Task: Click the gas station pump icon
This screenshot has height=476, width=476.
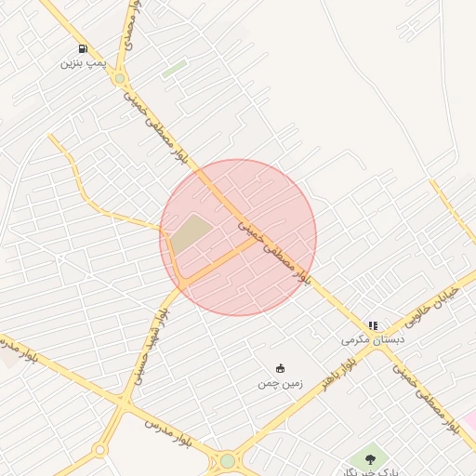Action: pos(83,48)
